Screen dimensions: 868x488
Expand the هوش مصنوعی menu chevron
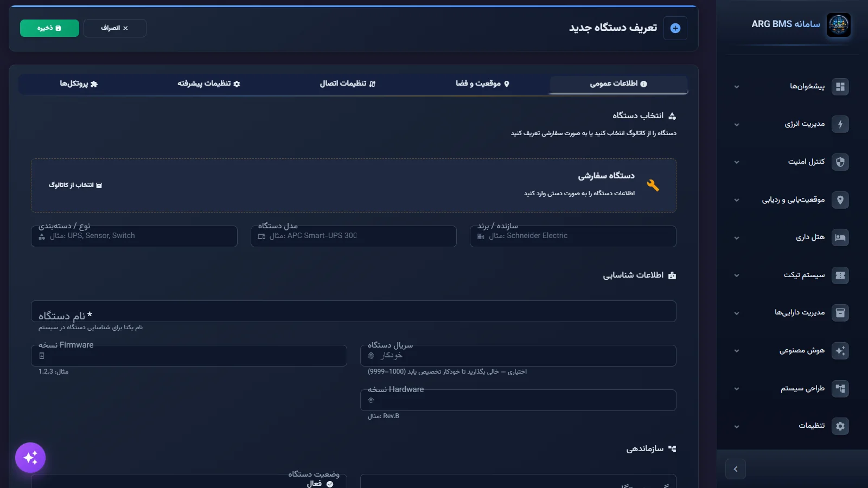[737, 351]
